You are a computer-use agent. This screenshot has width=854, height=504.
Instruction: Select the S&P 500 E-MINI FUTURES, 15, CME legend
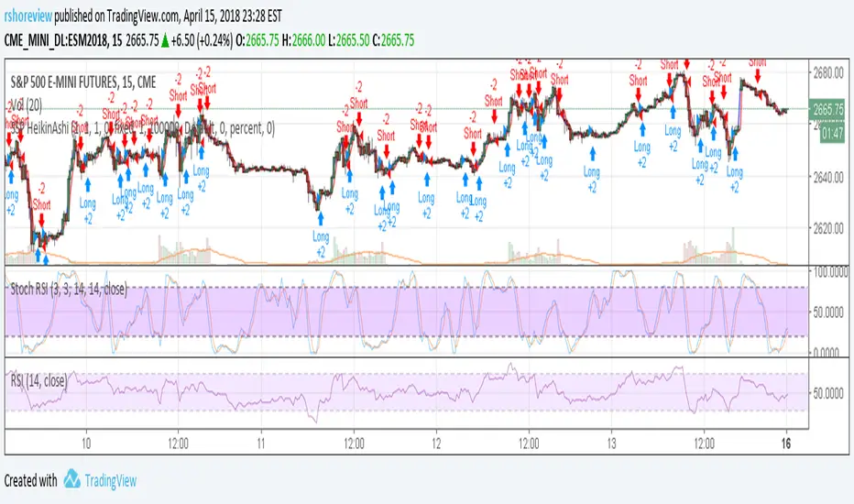(82, 82)
